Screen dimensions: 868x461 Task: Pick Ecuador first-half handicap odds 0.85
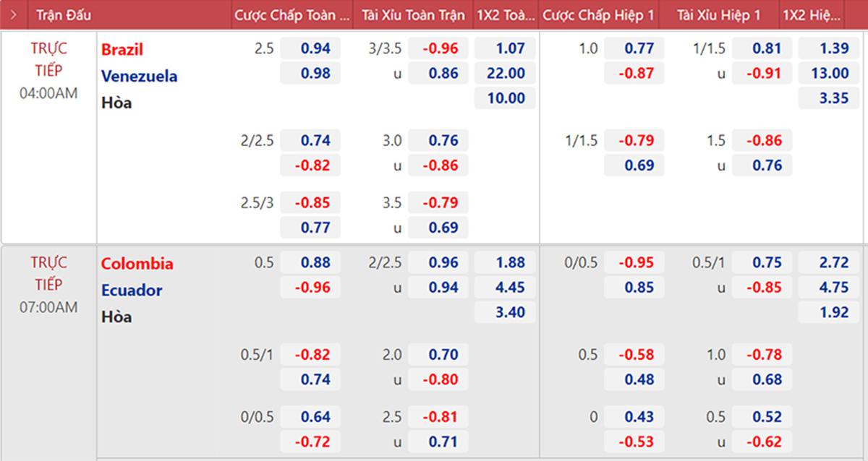coord(634,287)
